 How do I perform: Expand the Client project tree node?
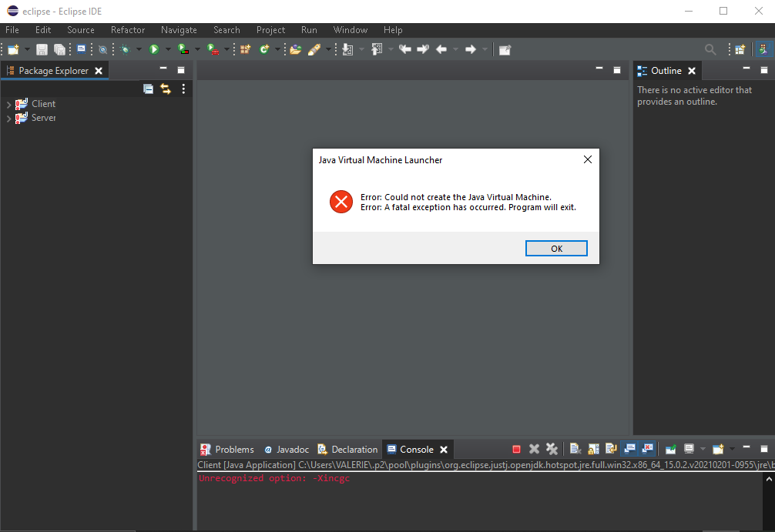pyautogui.click(x=8, y=105)
